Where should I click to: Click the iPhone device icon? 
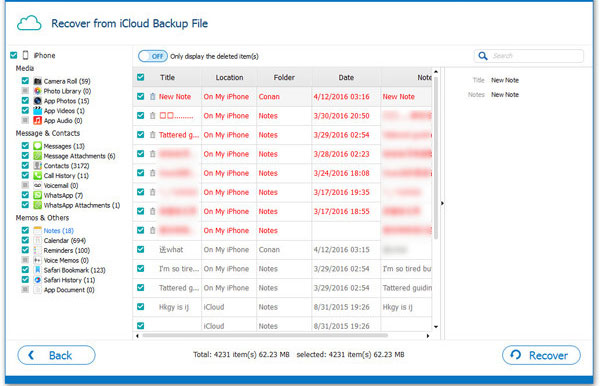pos(26,55)
